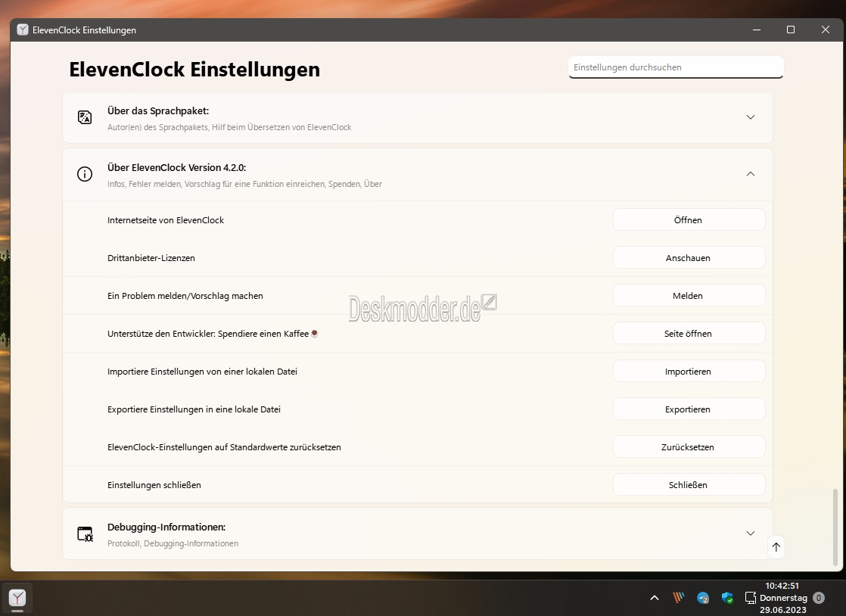This screenshot has height=616, width=846.
Task: Open the notification counter showing 0
Action: click(819, 598)
